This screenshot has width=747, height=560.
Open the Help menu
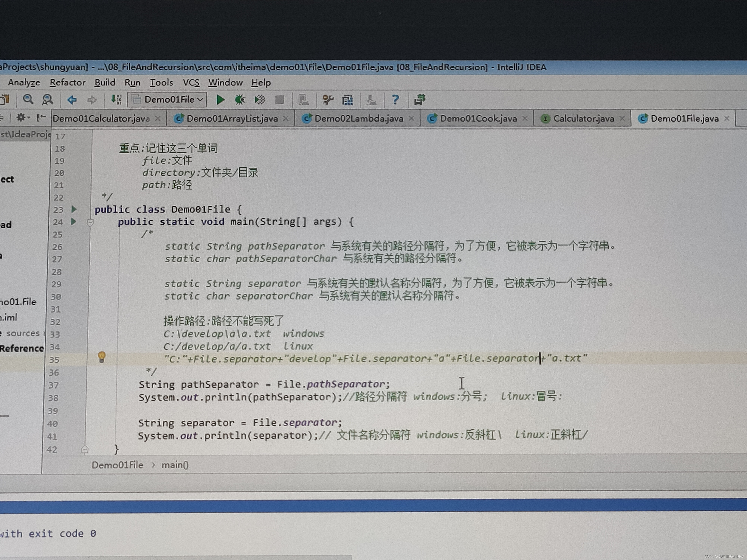tap(261, 83)
